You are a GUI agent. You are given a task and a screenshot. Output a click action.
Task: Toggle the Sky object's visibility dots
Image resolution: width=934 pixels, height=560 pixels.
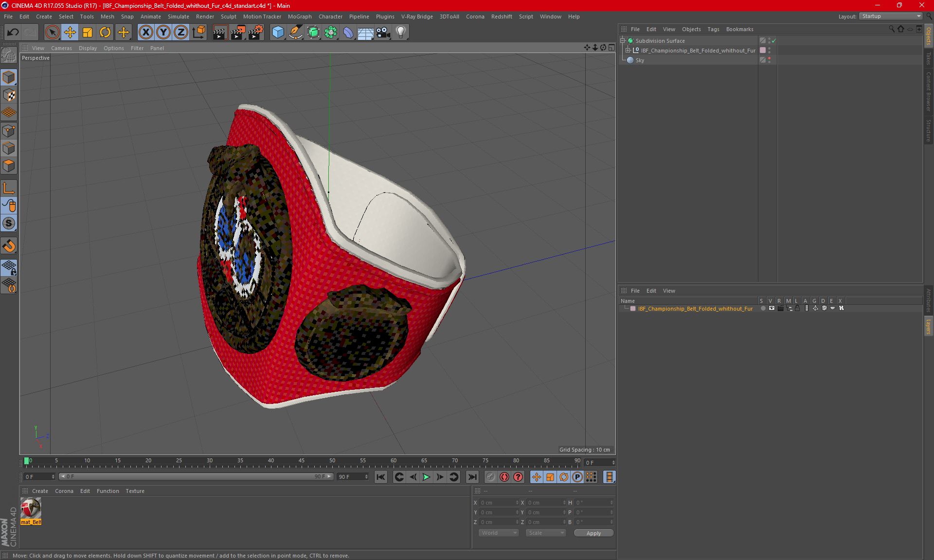click(769, 60)
